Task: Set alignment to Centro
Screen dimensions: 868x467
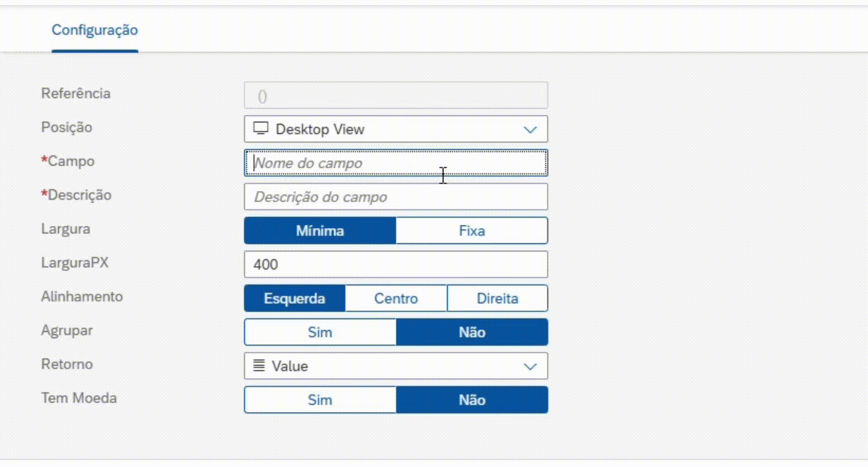Action: (x=396, y=298)
